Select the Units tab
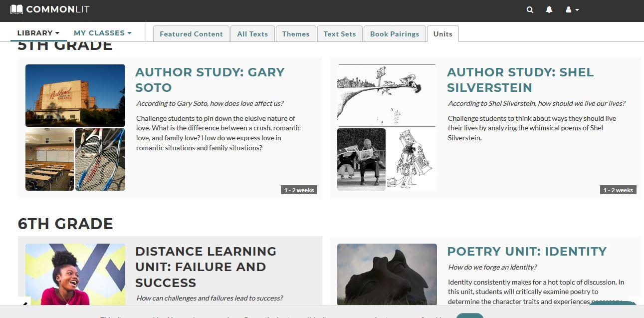This screenshot has width=644, height=318. coord(443,34)
